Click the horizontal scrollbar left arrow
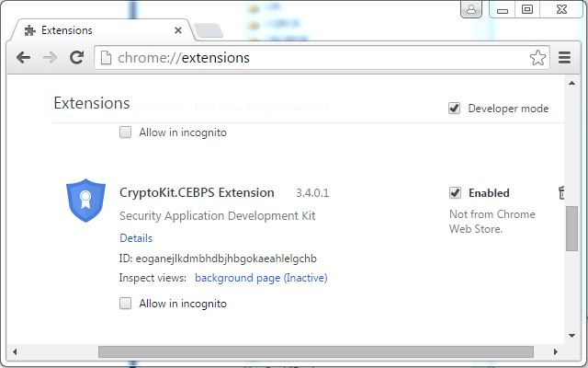Image resolution: width=588 pixels, height=368 pixels. (x=15, y=351)
